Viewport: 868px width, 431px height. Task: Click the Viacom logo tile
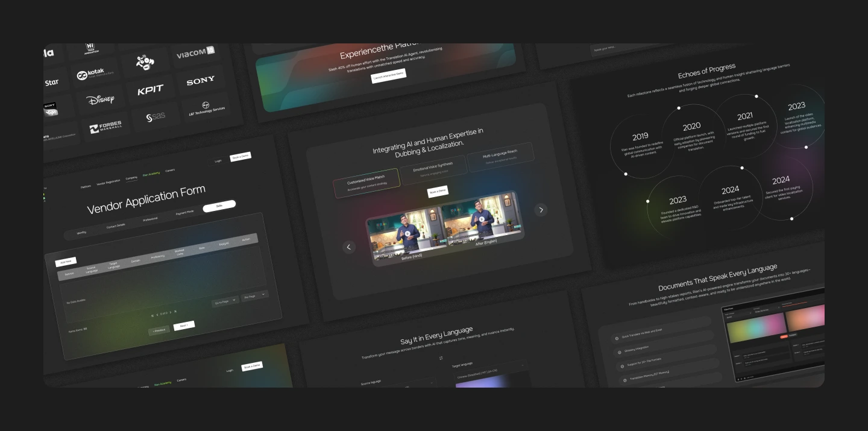(x=195, y=54)
